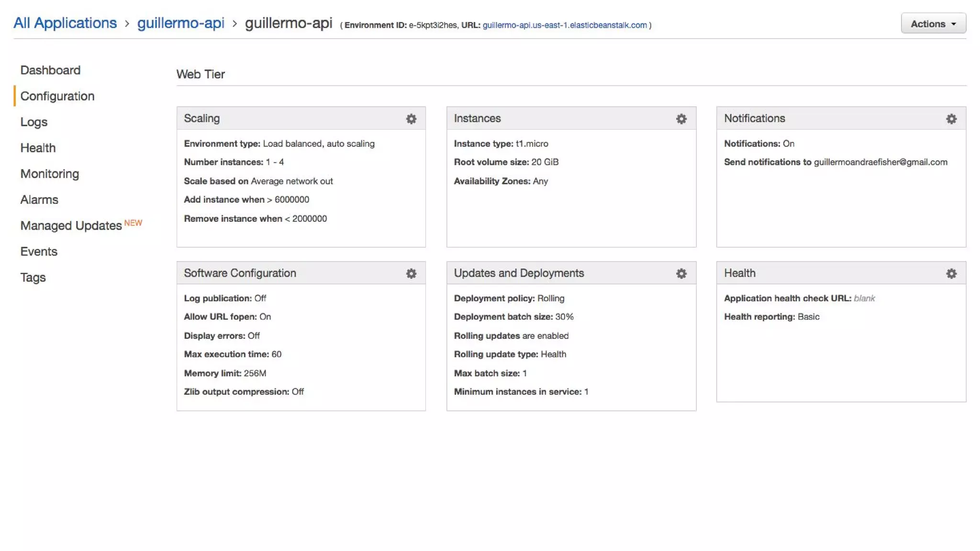Screen dimensions: 980x551
Task: Open the Monitoring section
Action: pos(50,174)
